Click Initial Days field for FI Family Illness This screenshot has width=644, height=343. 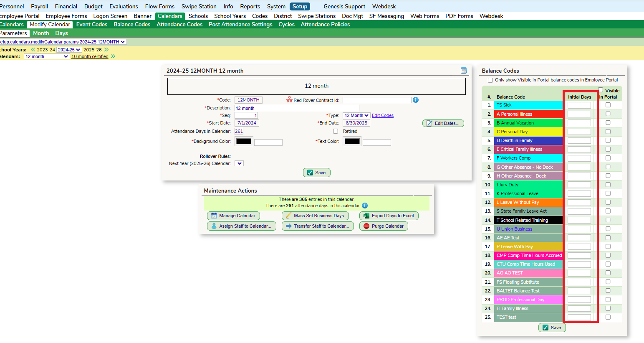click(579, 308)
